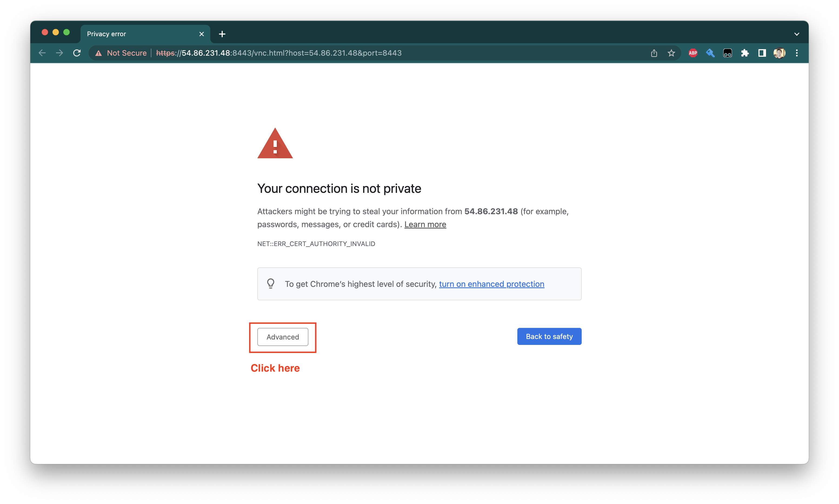Open the Extensions puzzle menu
This screenshot has height=504, width=839.
[x=745, y=53]
